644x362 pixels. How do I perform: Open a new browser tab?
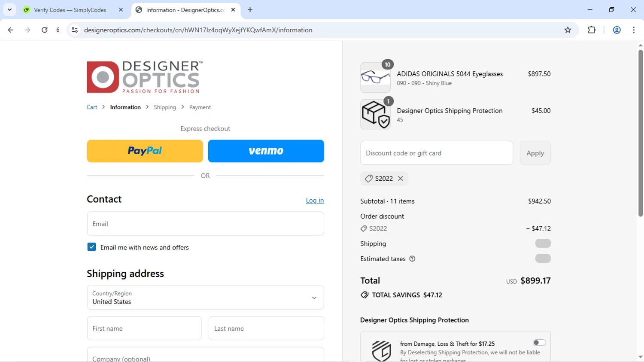[250, 9]
